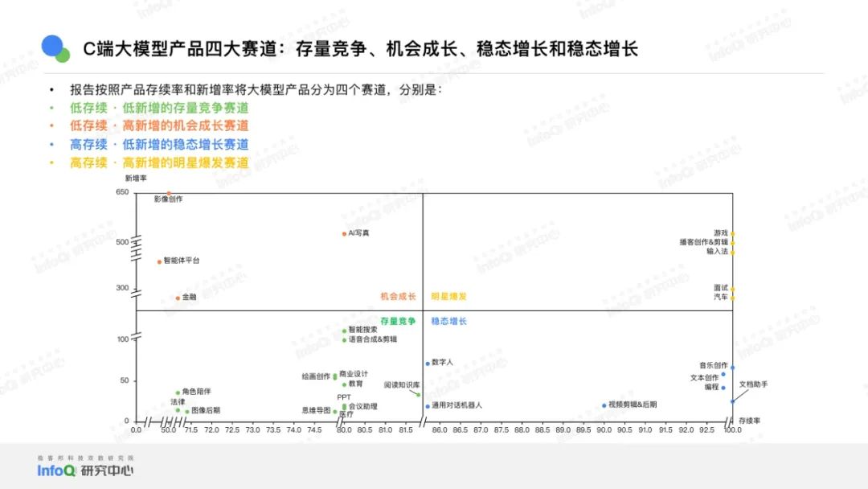
Task: Click the 500 tick on the y-axis
Action: point(122,242)
